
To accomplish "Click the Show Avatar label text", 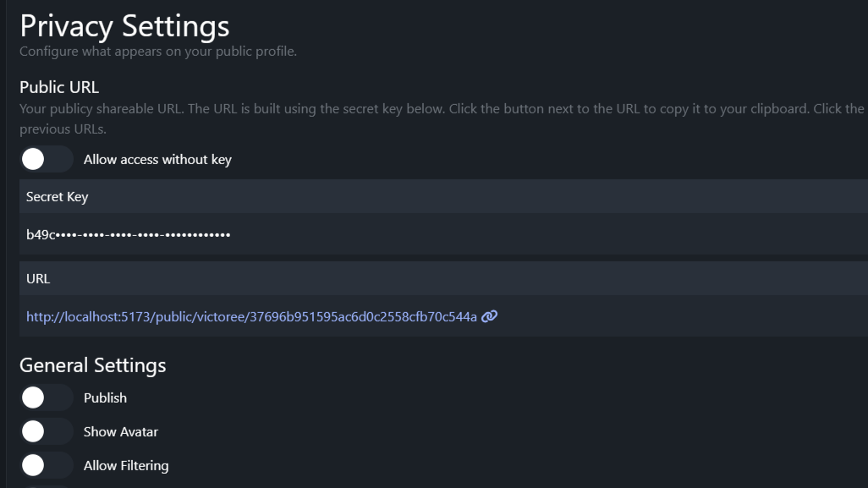I will 120,431.
